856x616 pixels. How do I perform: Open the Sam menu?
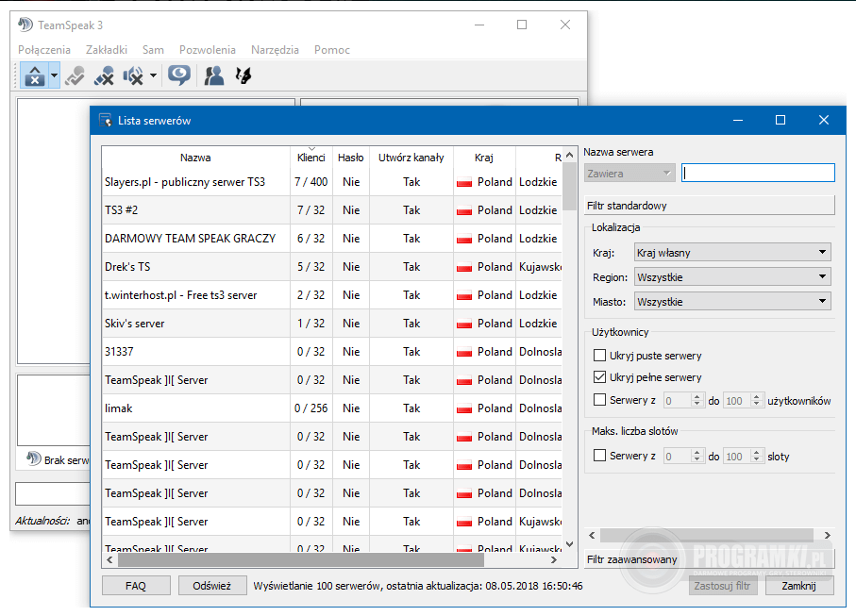click(153, 50)
